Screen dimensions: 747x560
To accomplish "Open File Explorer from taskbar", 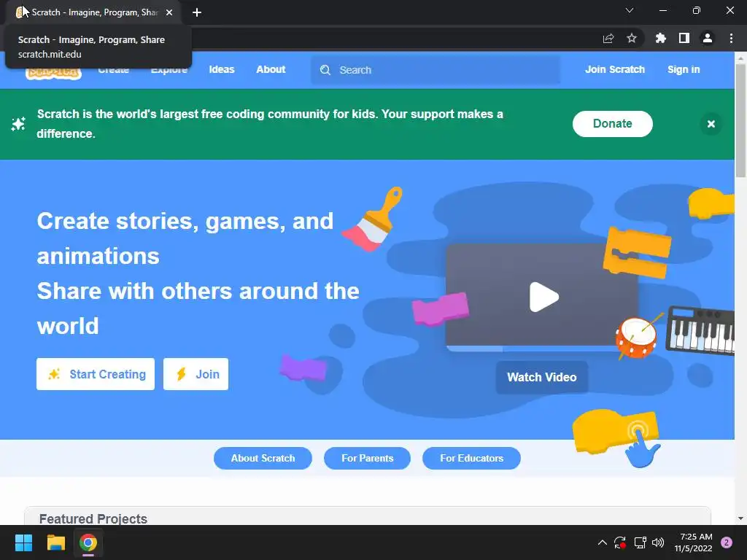I will point(55,542).
